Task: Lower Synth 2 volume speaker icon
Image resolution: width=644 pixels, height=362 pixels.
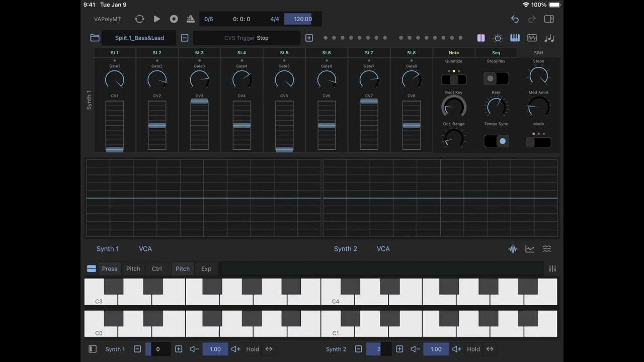Action: click(x=415, y=349)
